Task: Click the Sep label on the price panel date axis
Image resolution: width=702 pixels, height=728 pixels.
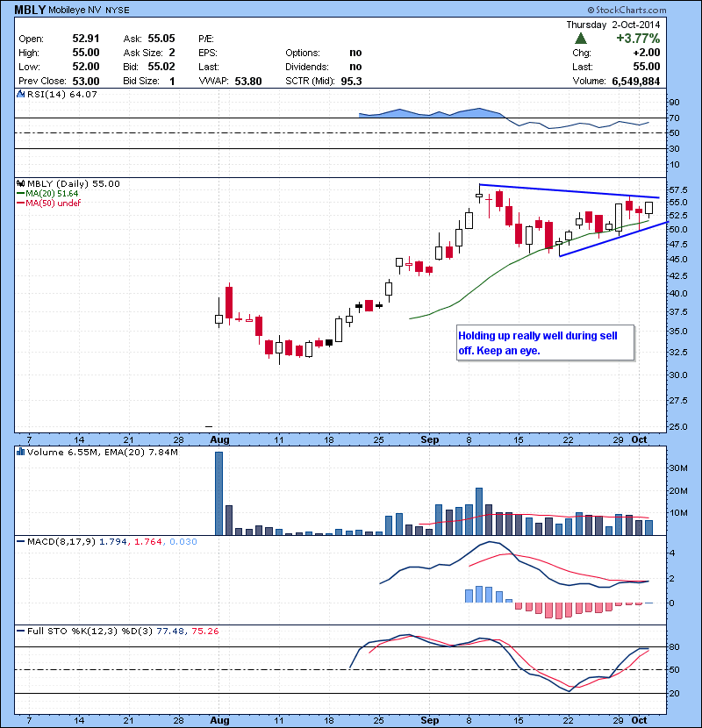Action: (x=430, y=439)
